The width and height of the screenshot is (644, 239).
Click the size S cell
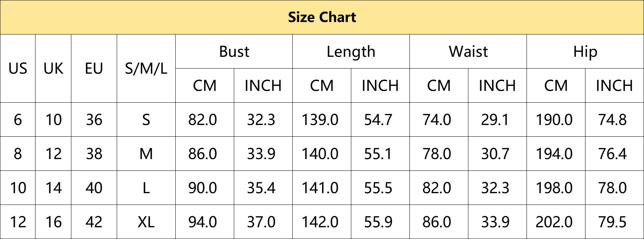click(x=146, y=120)
